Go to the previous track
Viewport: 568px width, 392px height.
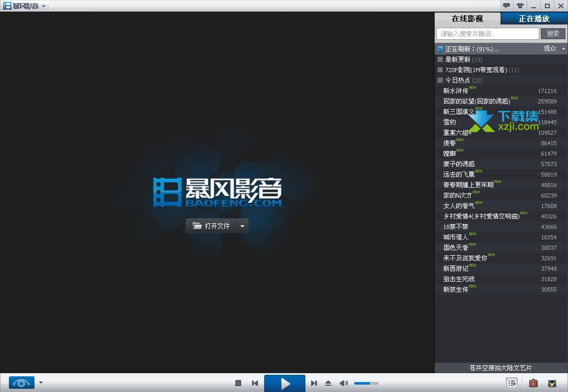255,383
